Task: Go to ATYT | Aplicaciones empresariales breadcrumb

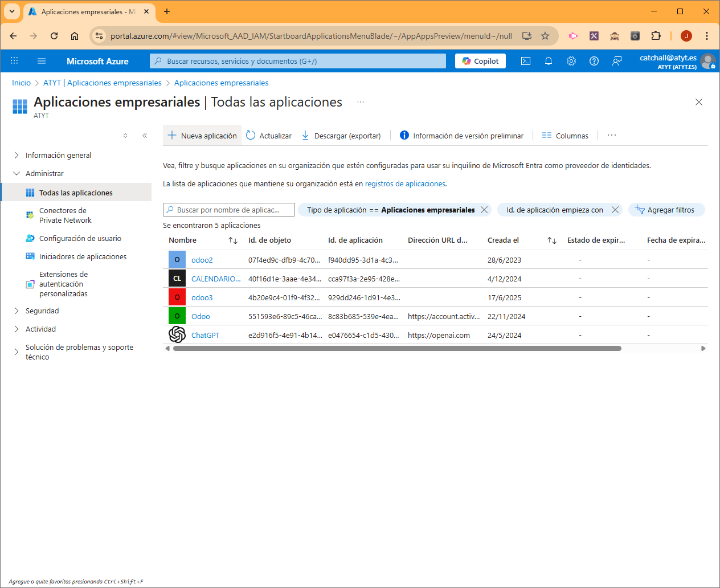Action: pos(103,83)
